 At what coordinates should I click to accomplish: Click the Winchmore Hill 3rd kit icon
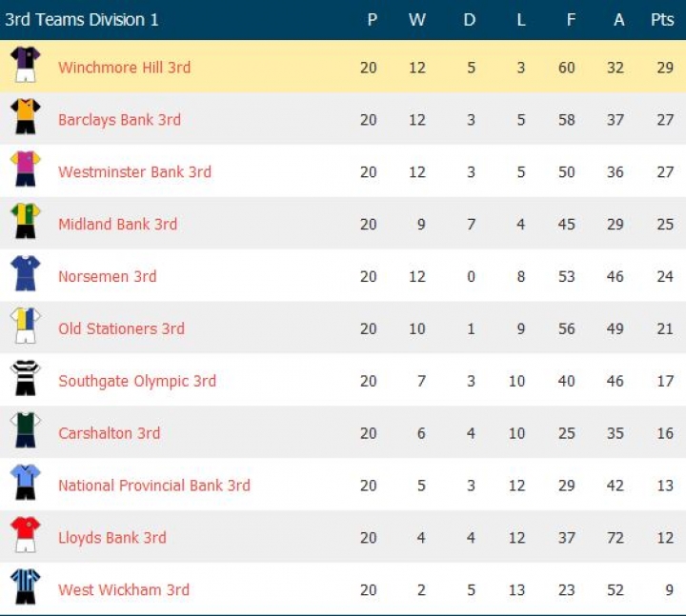[26, 66]
